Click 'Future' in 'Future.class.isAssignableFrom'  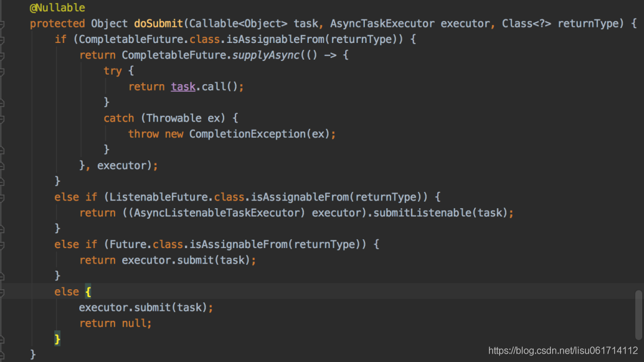tap(128, 245)
